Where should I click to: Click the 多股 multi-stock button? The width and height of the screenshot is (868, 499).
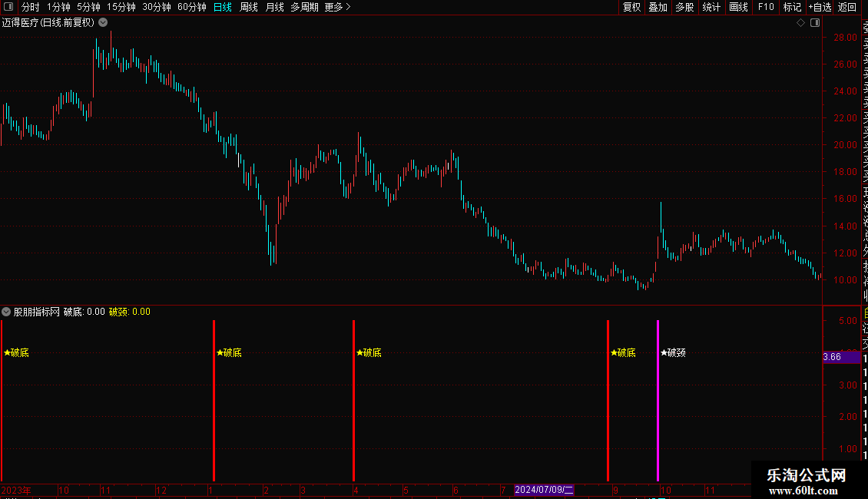pyautogui.click(x=684, y=7)
